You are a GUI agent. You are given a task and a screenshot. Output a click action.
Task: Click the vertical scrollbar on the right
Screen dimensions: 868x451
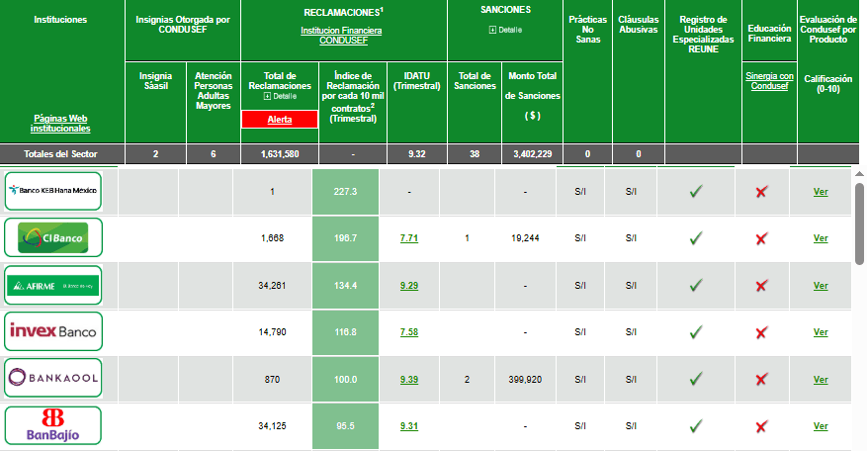(x=859, y=223)
